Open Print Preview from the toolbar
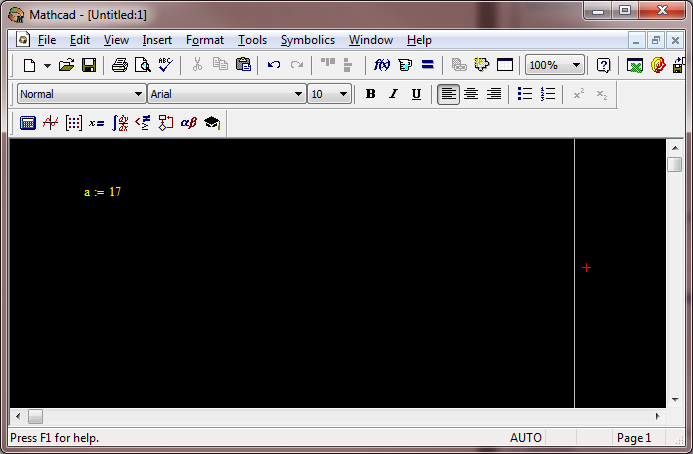The width and height of the screenshot is (693, 454). (x=143, y=65)
